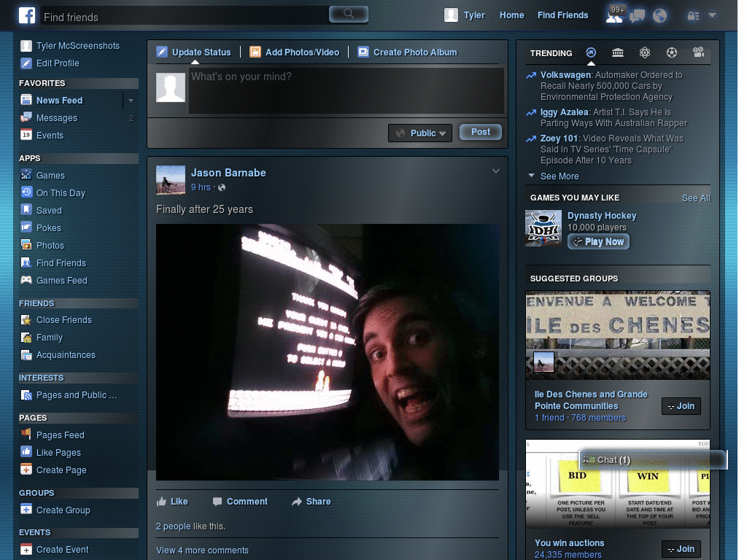747x560 pixels.
Task: Select the Update Status tab
Action: 194,52
